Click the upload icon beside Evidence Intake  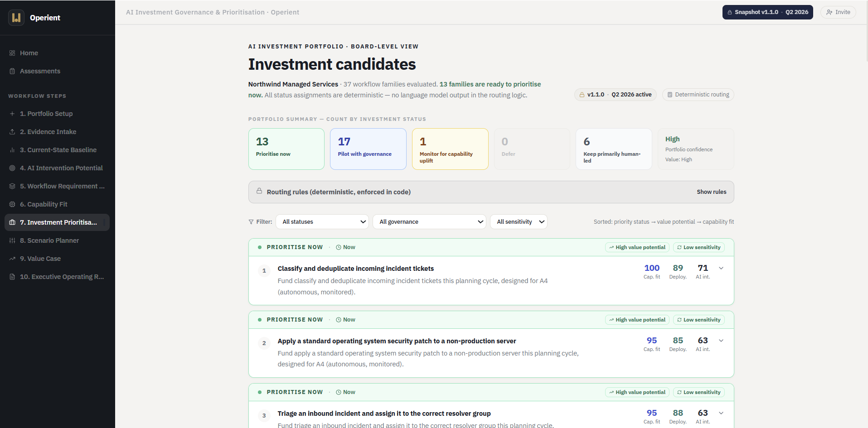12,132
